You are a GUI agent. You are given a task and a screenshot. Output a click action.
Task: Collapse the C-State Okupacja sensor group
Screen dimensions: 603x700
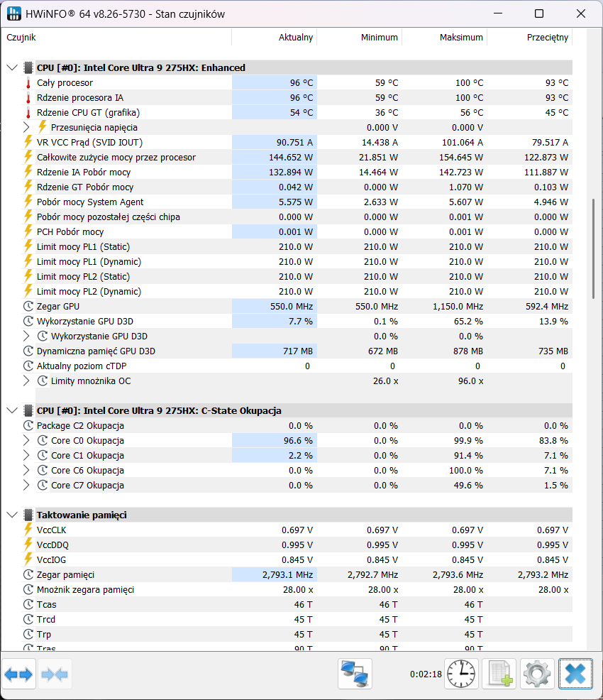click(13, 411)
